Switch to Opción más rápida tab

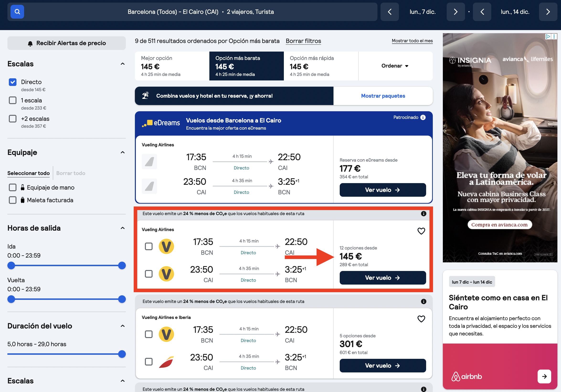(321, 66)
